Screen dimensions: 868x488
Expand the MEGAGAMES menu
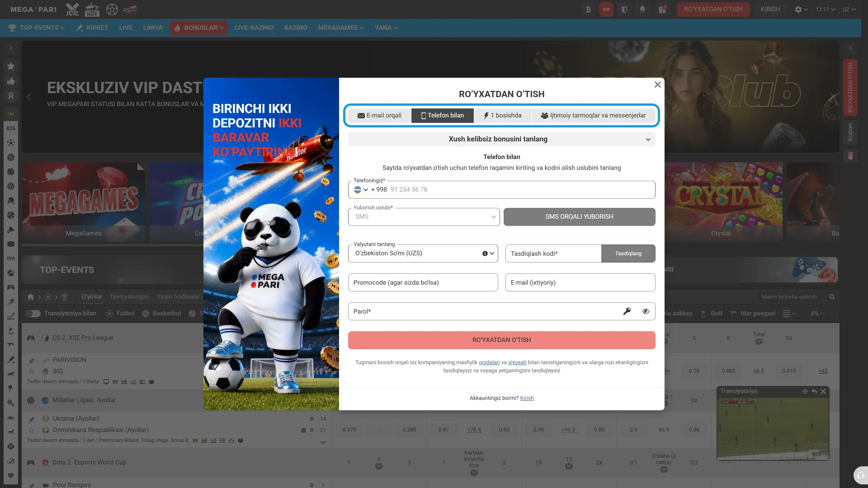tap(341, 28)
